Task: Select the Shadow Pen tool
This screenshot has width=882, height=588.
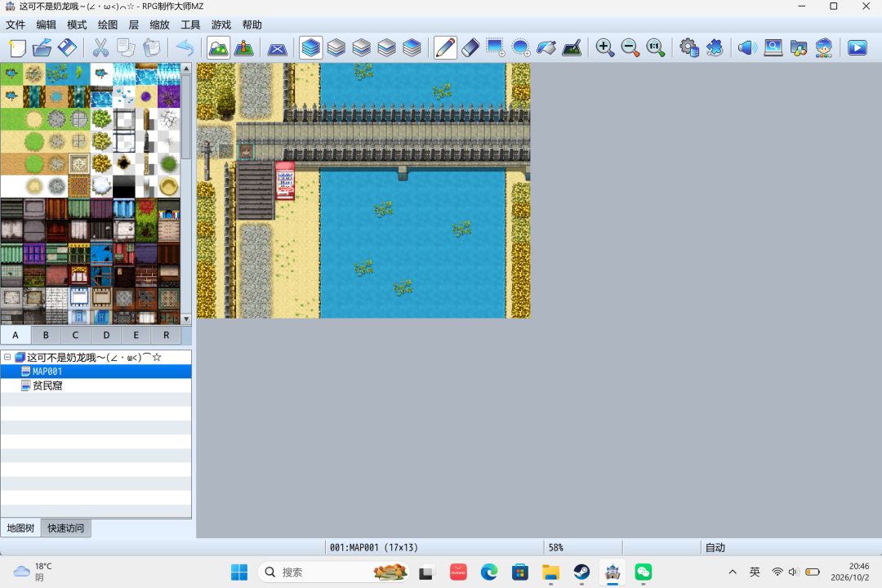Action: [x=572, y=48]
